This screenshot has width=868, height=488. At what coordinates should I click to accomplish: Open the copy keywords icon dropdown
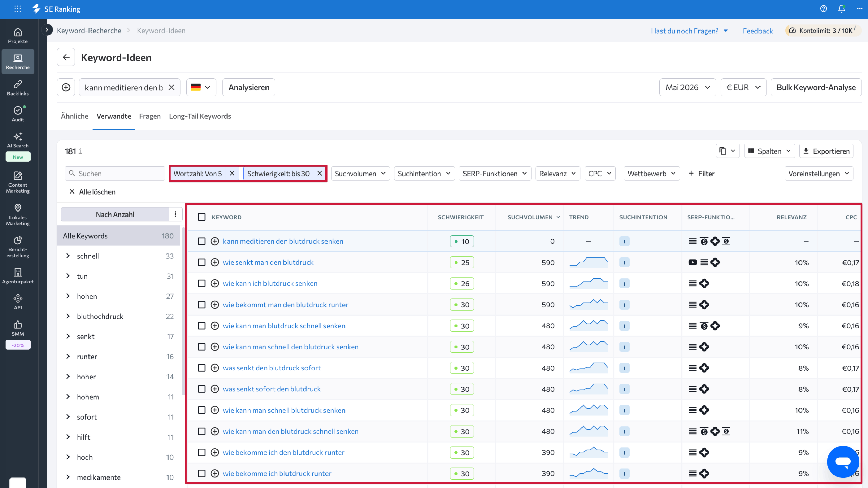click(728, 151)
